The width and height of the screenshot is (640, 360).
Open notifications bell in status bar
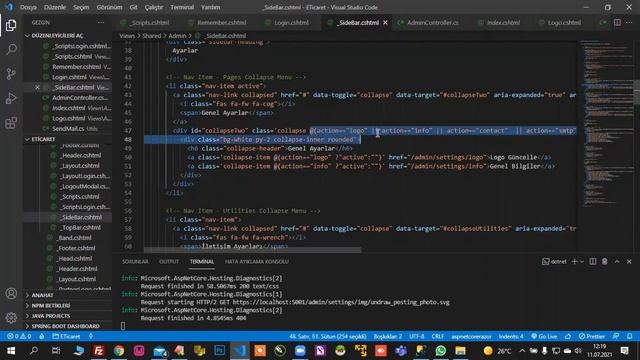point(629,336)
